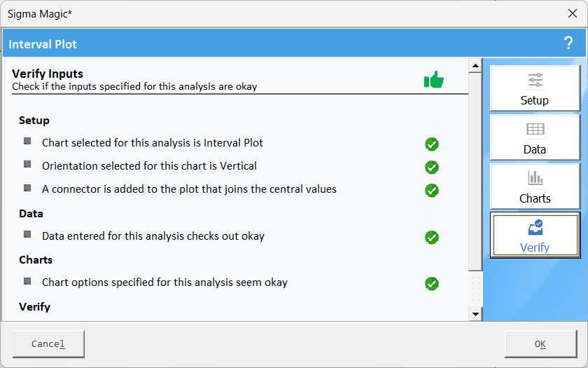
Task: Click the green thumbs-up status icon
Action: coord(434,79)
